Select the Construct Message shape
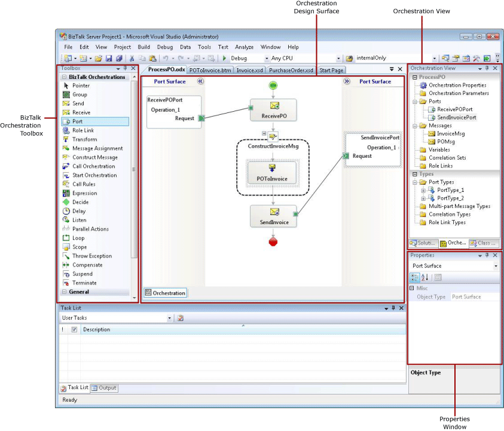This screenshot has width=504, height=431. click(95, 157)
